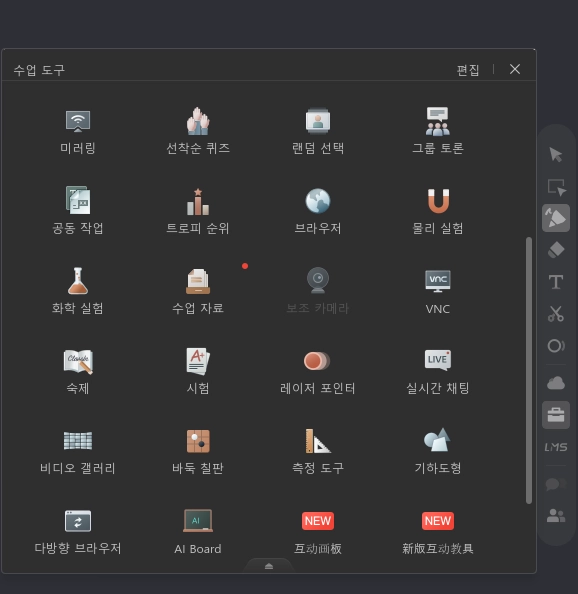578x594 pixels.
Task: Toggle the 레이저 포인터 laser pointer
Action: [318, 372]
